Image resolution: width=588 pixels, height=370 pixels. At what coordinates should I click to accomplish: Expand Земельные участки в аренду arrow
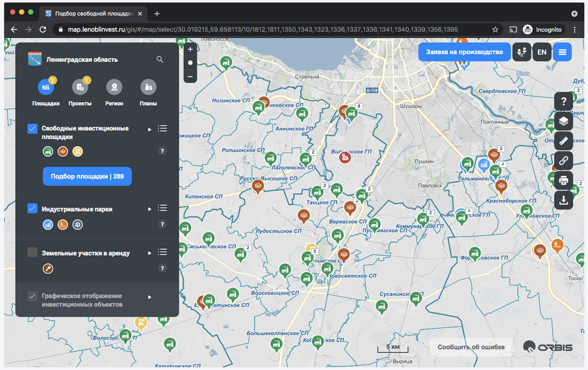[x=149, y=253]
